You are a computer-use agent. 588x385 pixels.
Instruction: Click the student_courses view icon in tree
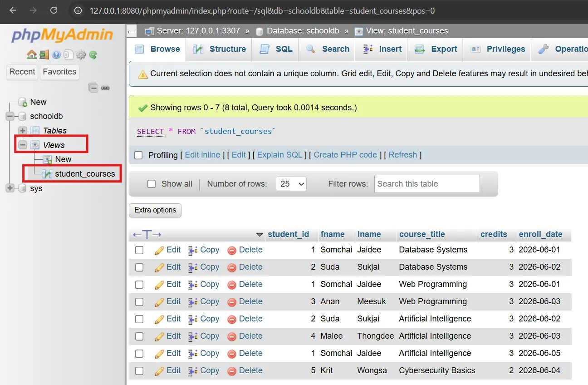[x=47, y=174]
